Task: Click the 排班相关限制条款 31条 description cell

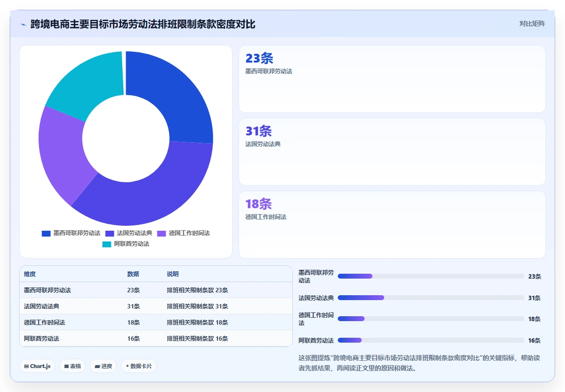Action: click(x=197, y=306)
